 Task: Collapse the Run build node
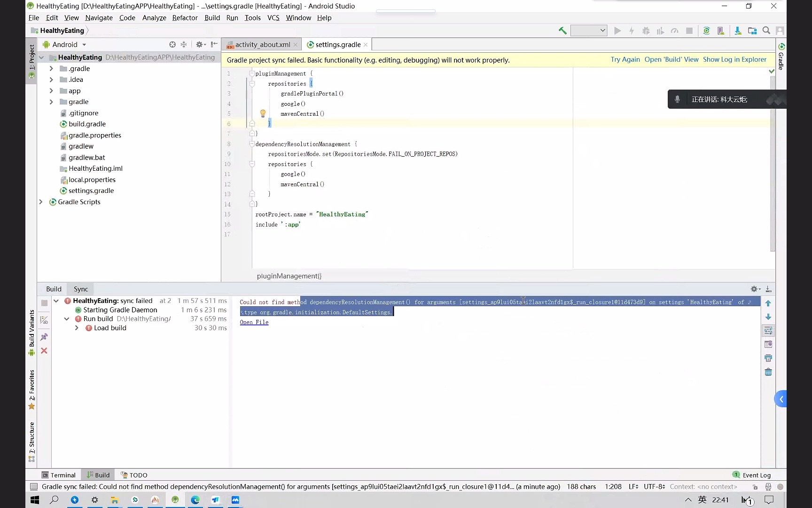(67, 319)
